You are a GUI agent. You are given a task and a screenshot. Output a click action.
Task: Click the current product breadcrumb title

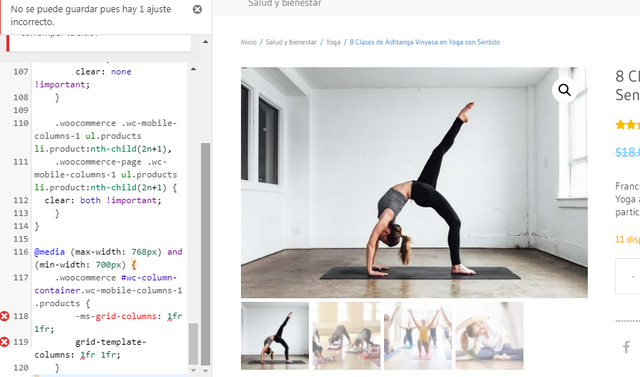(x=424, y=42)
